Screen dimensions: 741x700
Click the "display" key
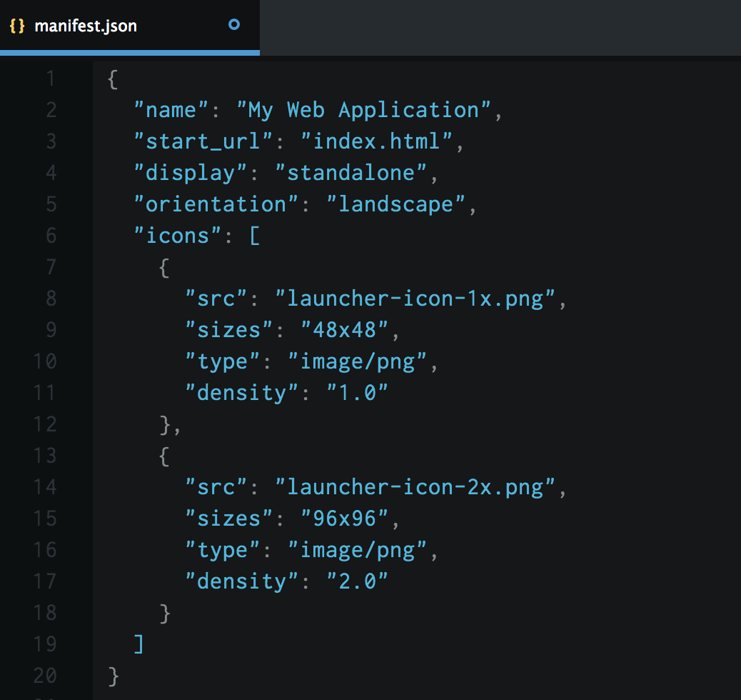pyautogui.click(x=190, y=173)
